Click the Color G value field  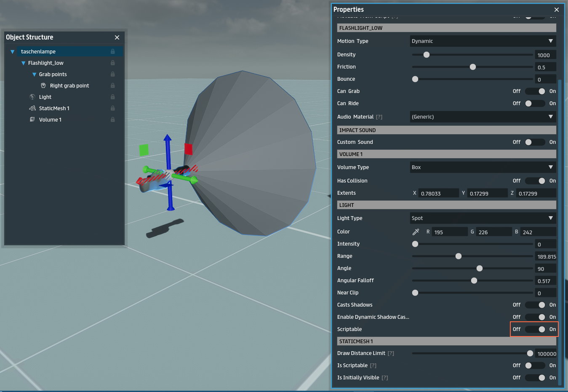click(x=494, y=232)
